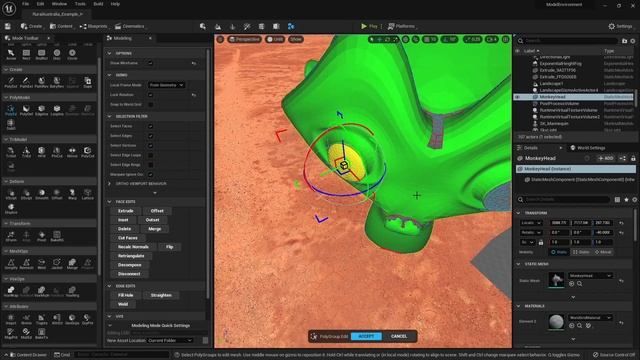Image resolution: width=640 pixels, height=360 pixels.
Task: Select the Mirror tool in TriModel
Action: [x=72, y=152]
